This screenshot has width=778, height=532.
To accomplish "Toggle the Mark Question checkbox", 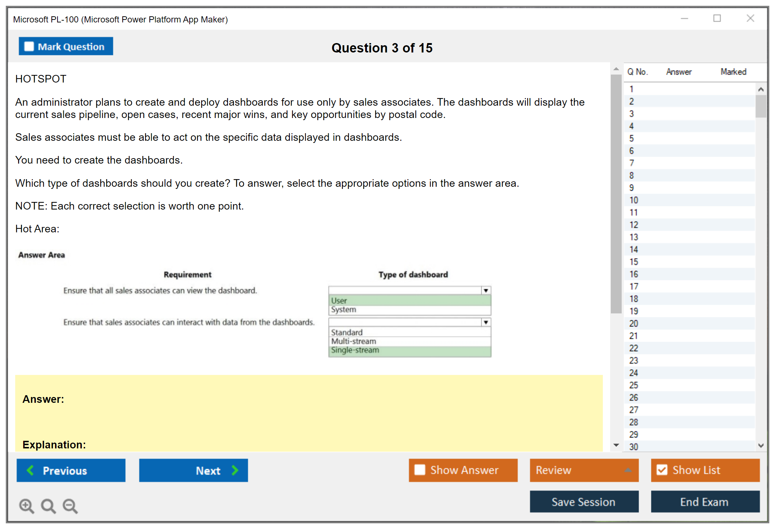I will (x=29, y=46).
